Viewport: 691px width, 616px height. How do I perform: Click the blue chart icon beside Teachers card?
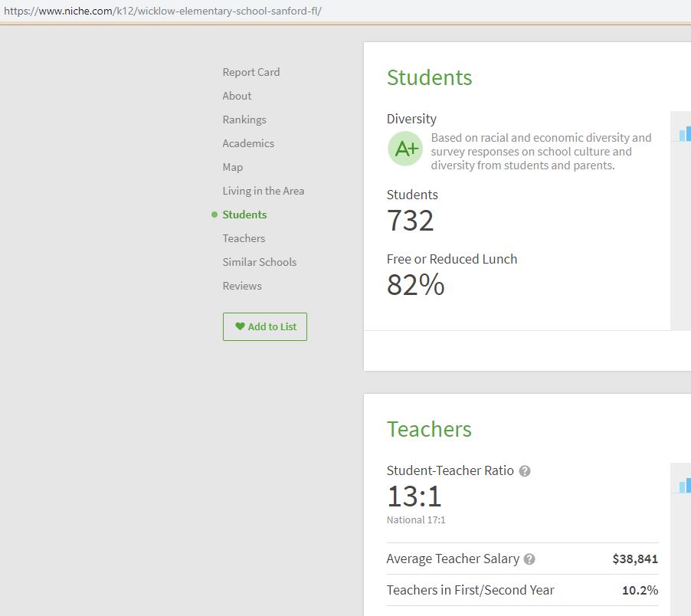[x=685, y=485]
